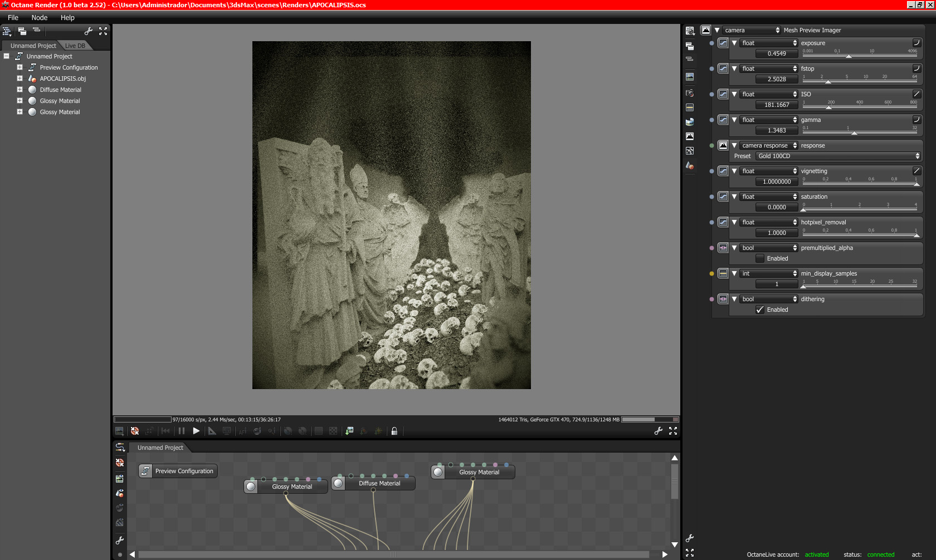Click the render target icon in the graph sidebar
Screen dimensions: 936x560
120,463
